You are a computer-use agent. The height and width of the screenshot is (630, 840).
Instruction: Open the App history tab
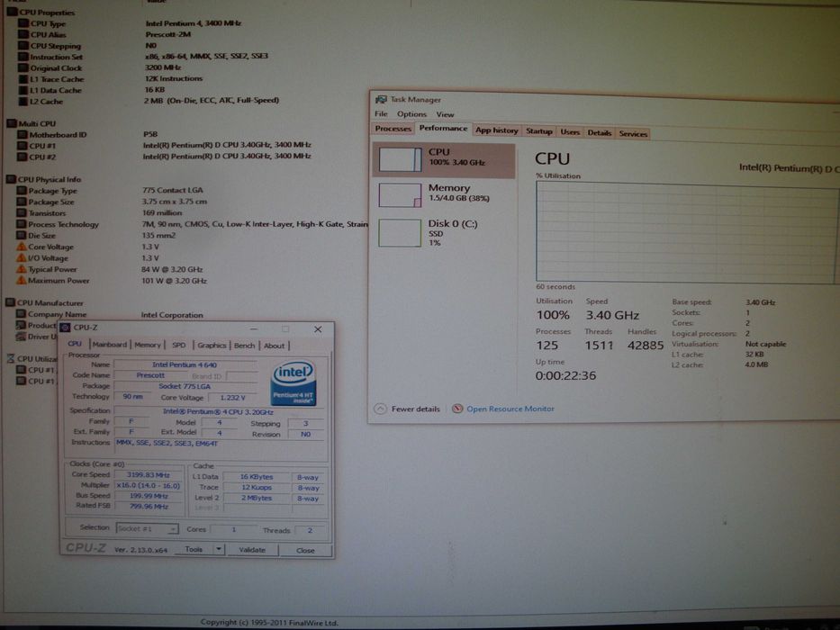click(496, 130)
